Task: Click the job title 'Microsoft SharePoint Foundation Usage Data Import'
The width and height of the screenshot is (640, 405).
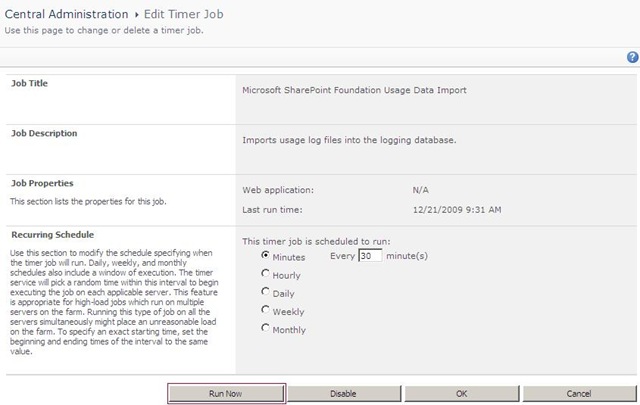Action: point(354,90)
